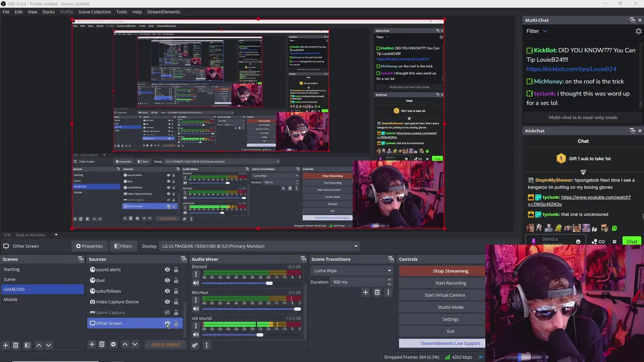Delete the selected source with the trash icon
This screenshot has height=362, width=644.
coord(102,344)
